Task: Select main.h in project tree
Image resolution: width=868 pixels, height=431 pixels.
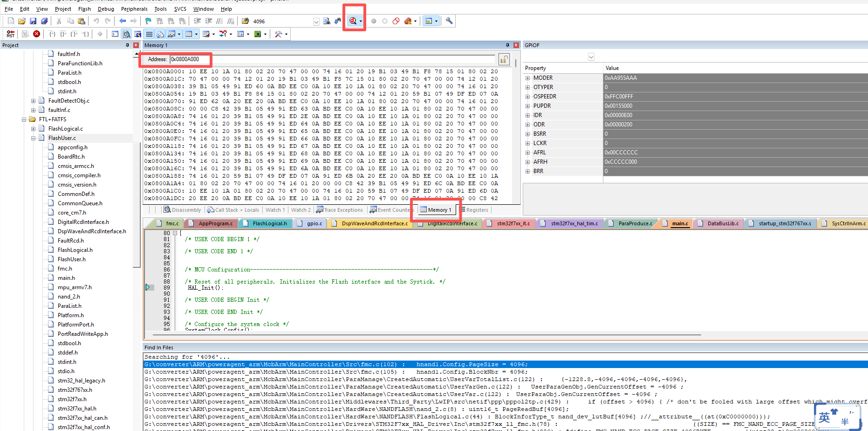Action: coord(66,278)
